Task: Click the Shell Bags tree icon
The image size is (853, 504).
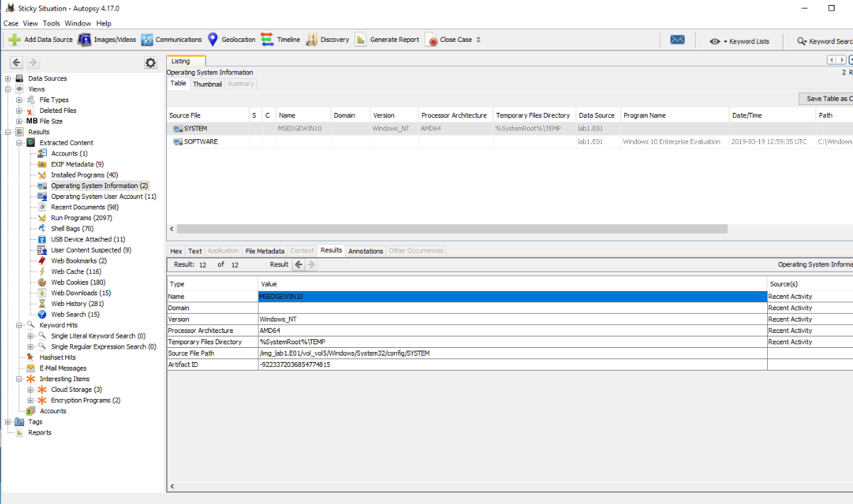Action: tap(43, 229)
